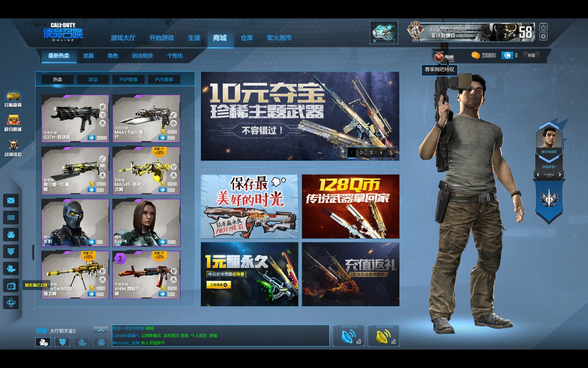Open the 战神排位 ranking icon

(x=13, y=148)
